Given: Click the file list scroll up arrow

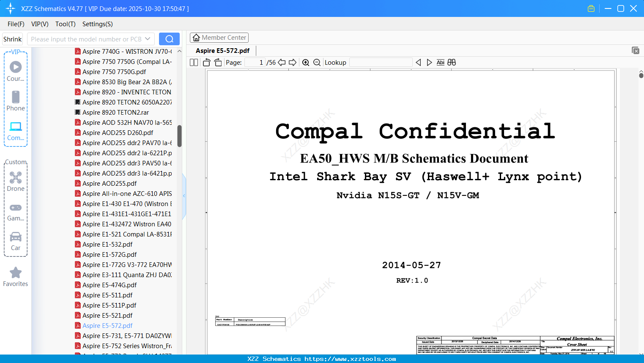Looking at the screenshot, I should [179, 51].
